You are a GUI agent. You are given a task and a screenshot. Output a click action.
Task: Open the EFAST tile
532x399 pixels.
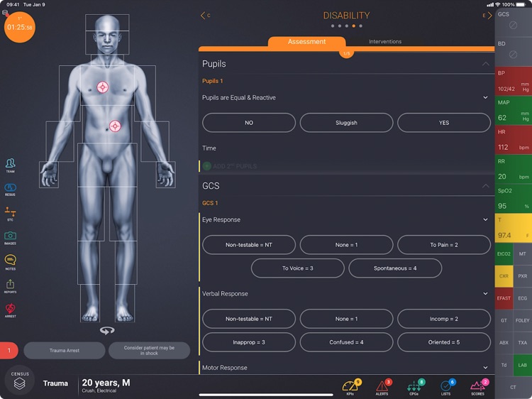[504, 298]
